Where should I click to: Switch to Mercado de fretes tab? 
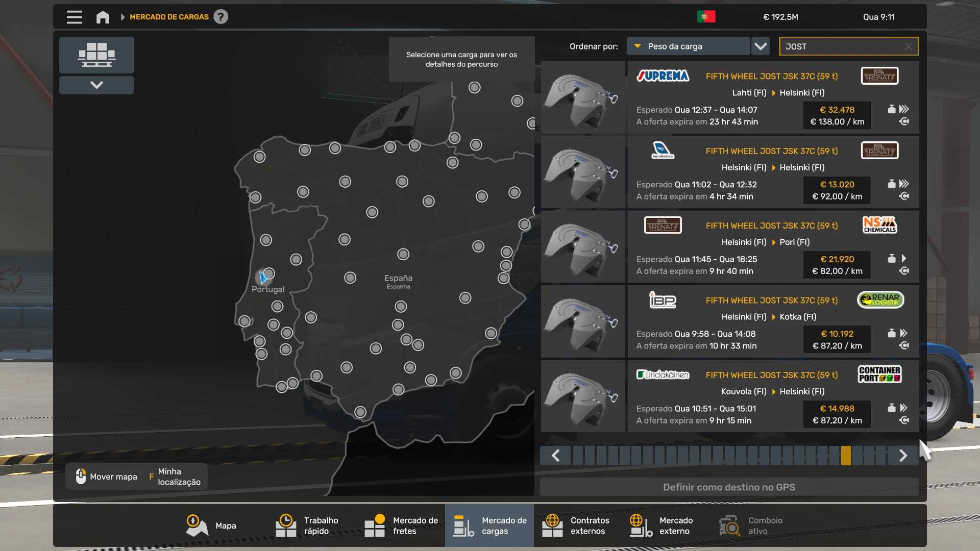[401, 525]
